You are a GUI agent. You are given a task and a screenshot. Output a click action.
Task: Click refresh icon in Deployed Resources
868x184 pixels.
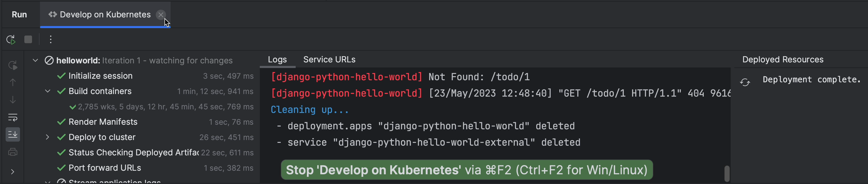pos(745,82)
